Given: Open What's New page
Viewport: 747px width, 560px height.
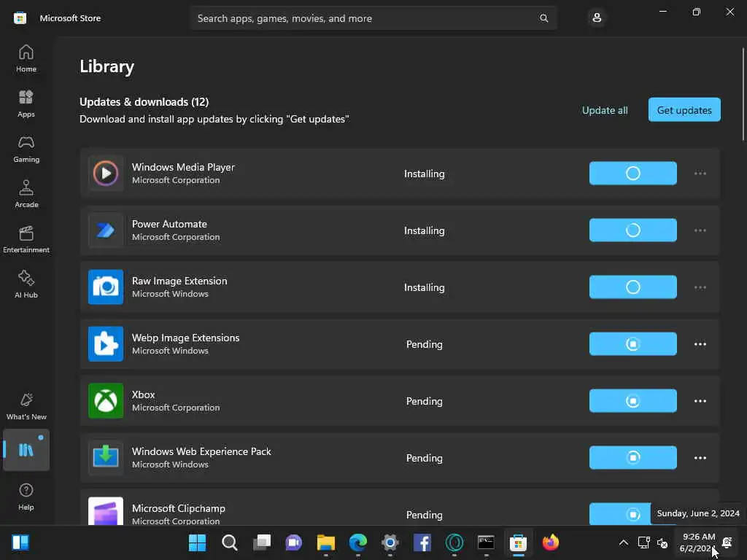Looking at the screenshot, I should [26, 406].
